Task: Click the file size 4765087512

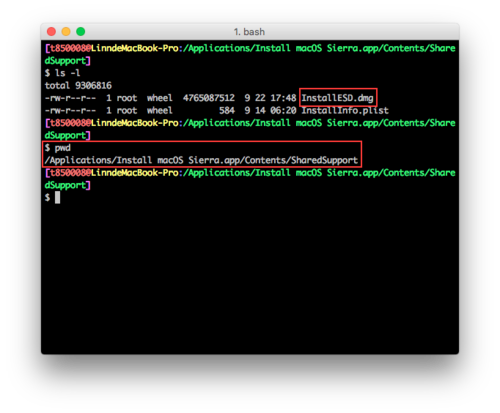Action: pyautogui.click(x=209, y=98)
